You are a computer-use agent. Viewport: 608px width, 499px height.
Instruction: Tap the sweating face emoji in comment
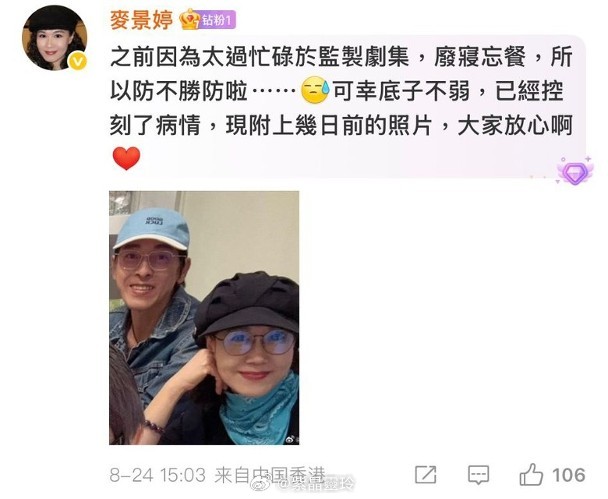315,91
